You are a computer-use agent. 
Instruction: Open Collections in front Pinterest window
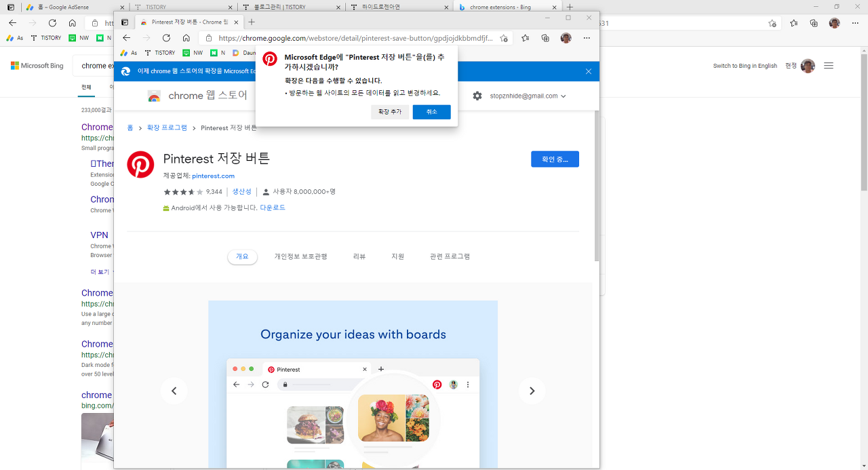pos(545,38)
